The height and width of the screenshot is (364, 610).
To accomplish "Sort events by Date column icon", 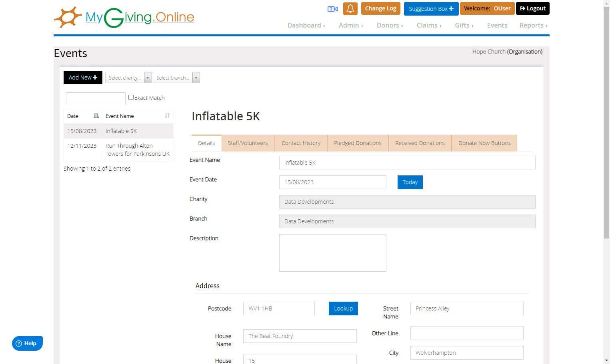I will click(x=96, y=116).
